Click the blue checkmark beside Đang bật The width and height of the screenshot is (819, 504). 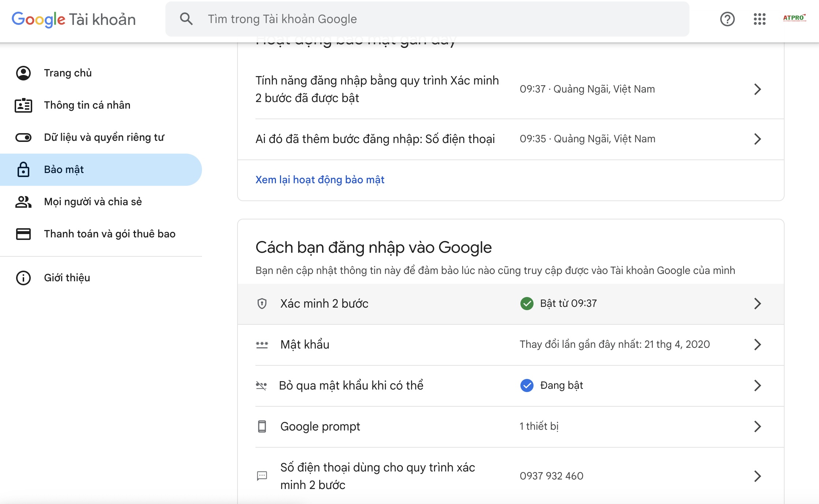click(527, 385)
